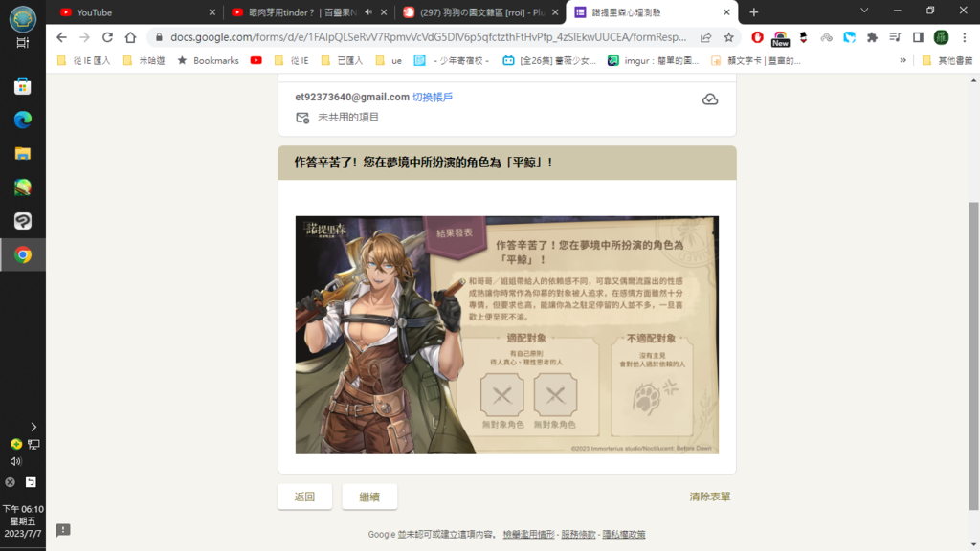
Task: Reload the current form page
Action: click(x=107, y=37)
